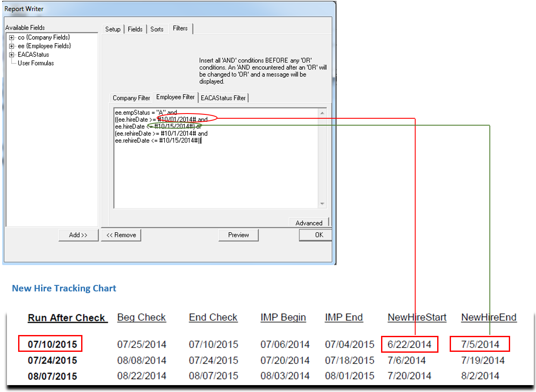This screenshot has width=536, height=392.
Task: Expand the ee {Employee Fields} tree node
Action: (x=12, y=46)
